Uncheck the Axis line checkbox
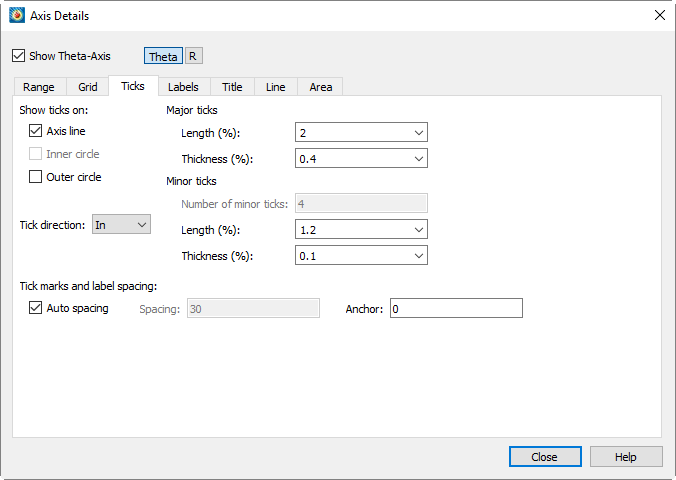The height and width of the screenshot is (480, 676). tap(35, 131)
